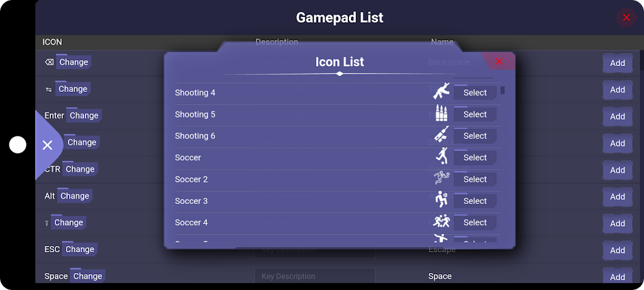Click the Soccer 2 diving player icon
This screenshot has width=644, height=290.
tap(442, 179)
